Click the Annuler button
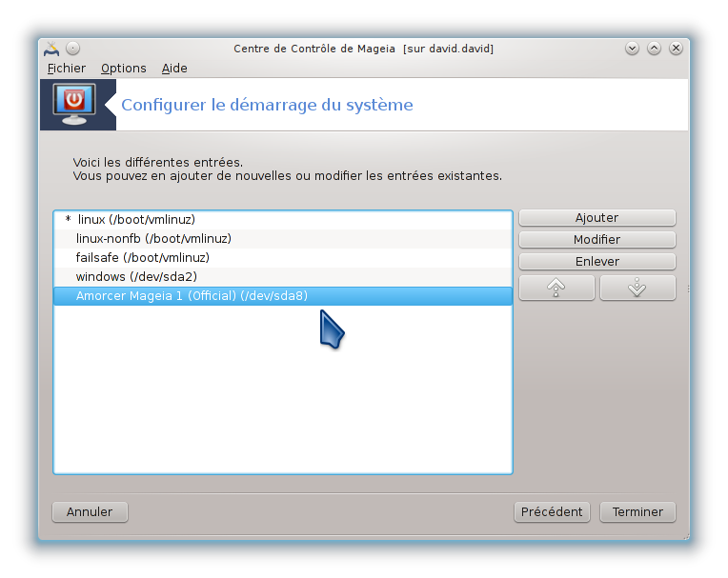The height and width of the screenshot is (578, 728). [x=90, y=511]
